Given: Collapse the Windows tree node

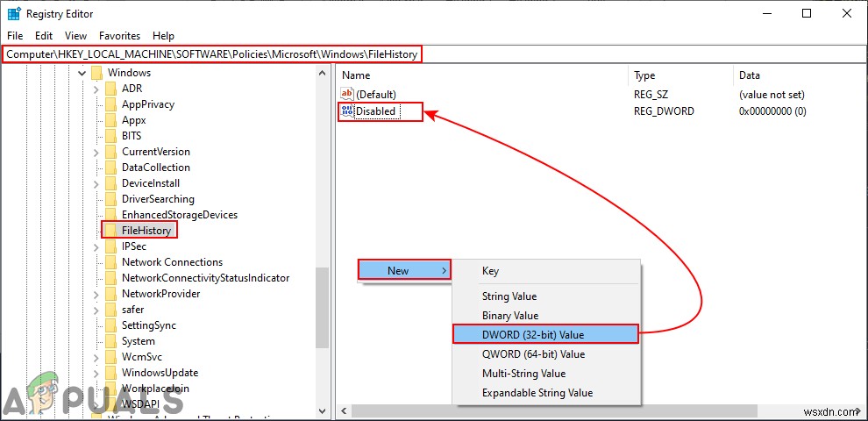Looking at the screenshot, I should (82, 73).
